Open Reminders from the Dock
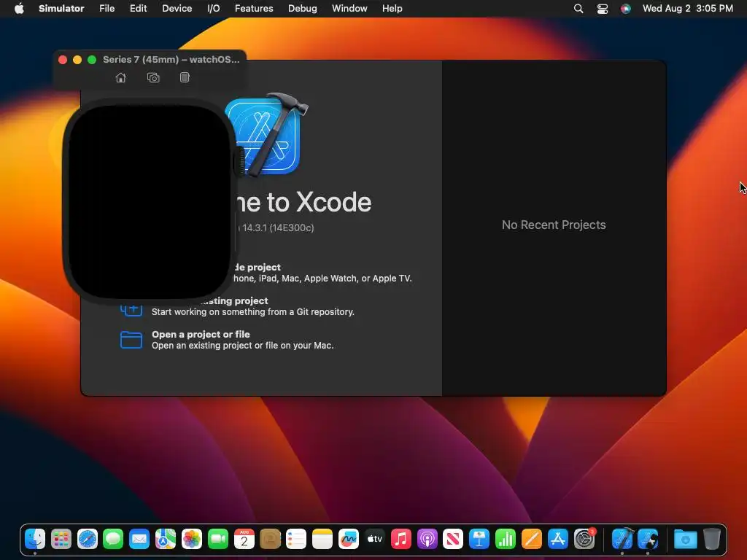This screenshot has height=560, width=747. [296, 539]
